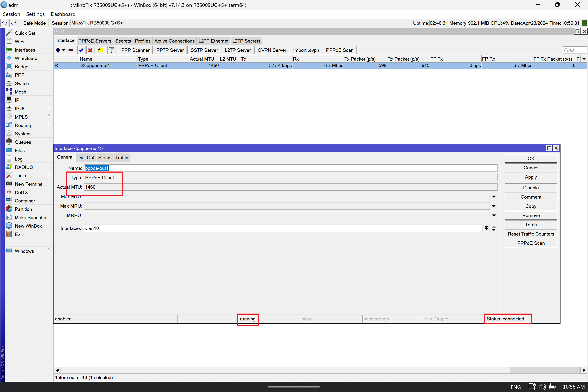Click Reset Traffic Counters
Screen dimensions: 588x392
point(531,234)
